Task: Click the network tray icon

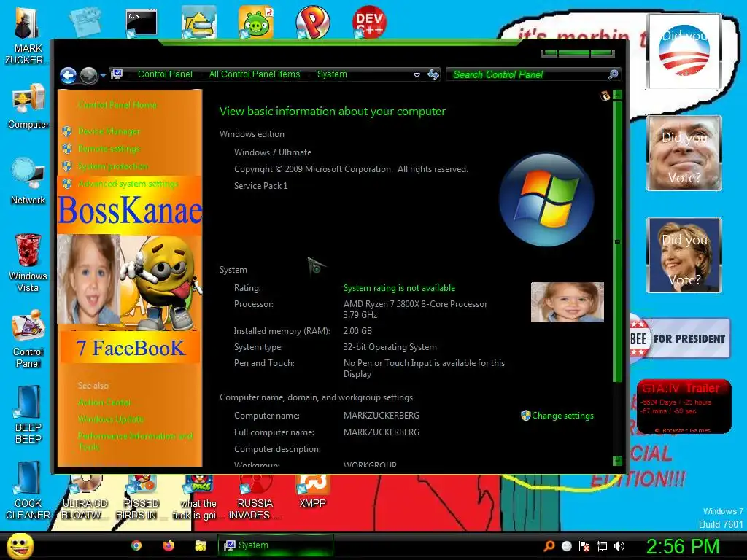Action: point(602,546)
